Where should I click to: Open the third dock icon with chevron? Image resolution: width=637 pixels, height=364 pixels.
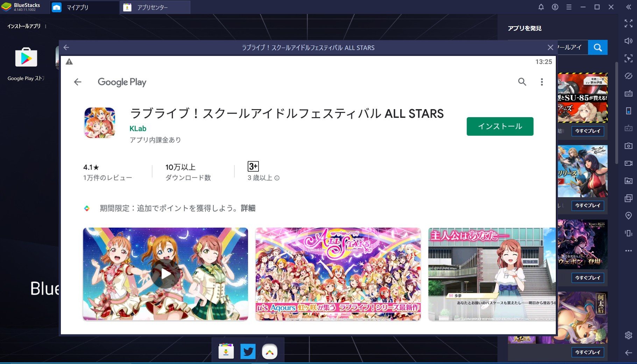click(270, 352)
